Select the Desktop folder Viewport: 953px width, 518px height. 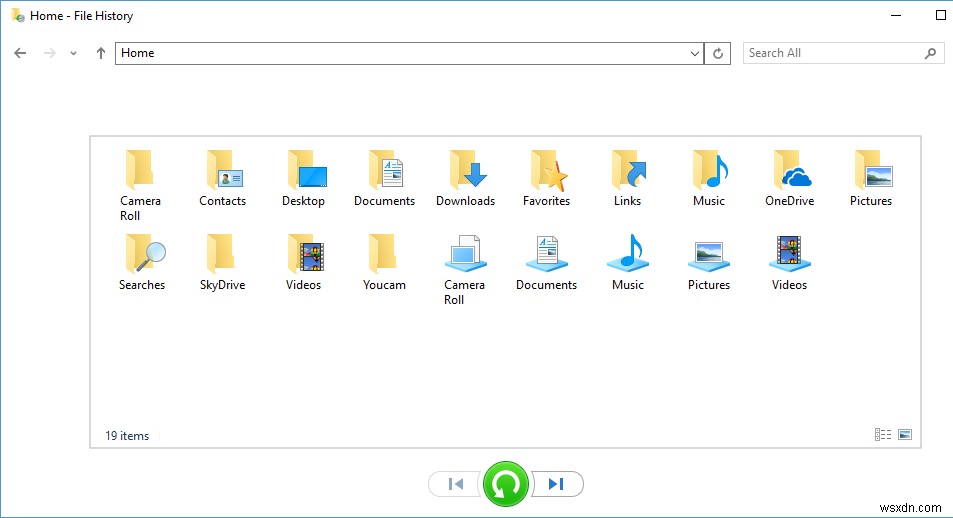click(303, 178)
